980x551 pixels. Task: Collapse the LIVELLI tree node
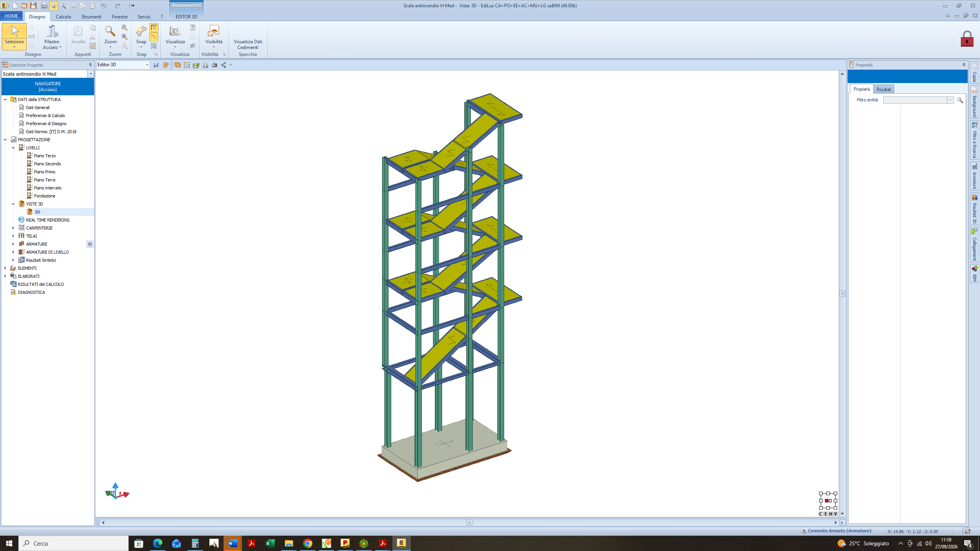pyautogui.click(x=13, y=148)
